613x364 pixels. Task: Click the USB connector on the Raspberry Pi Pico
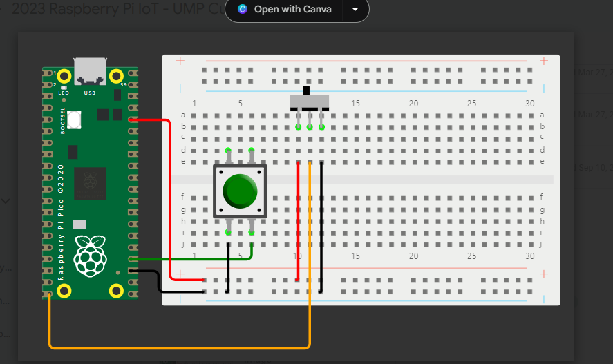(90, 71)
